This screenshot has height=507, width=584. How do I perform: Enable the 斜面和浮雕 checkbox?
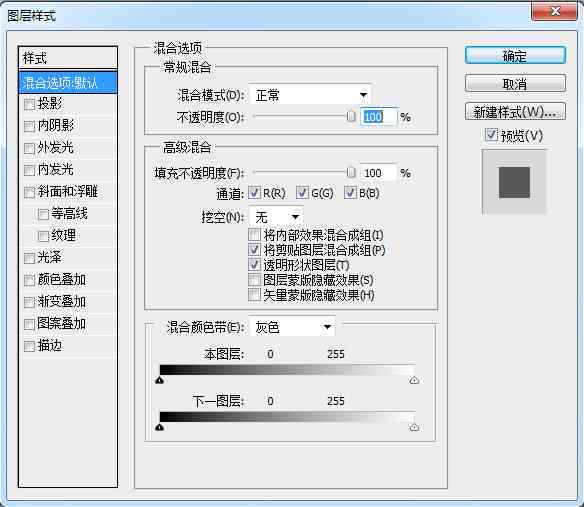point(29,192)
